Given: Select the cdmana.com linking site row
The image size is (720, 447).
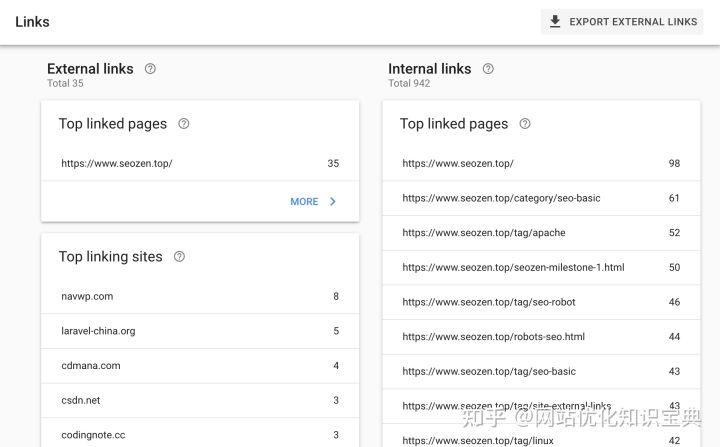Looking at the screenshot, I should click(200, 366).
